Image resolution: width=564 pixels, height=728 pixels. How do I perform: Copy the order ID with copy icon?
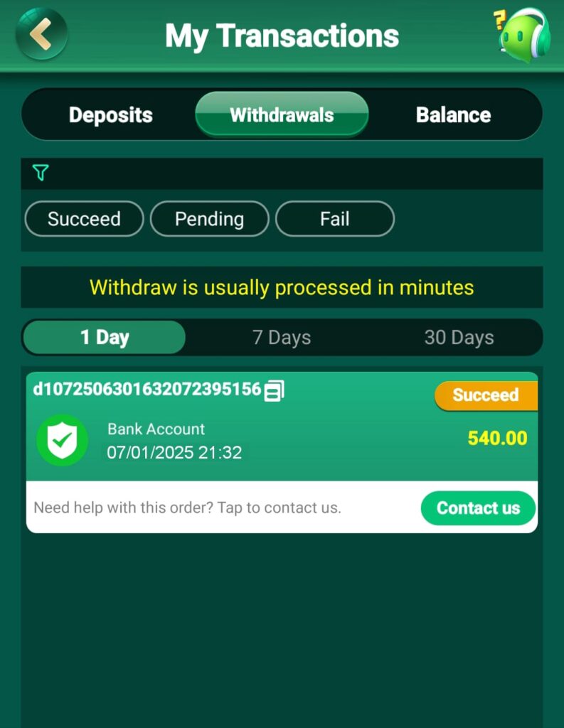click(x=274, y=390)
